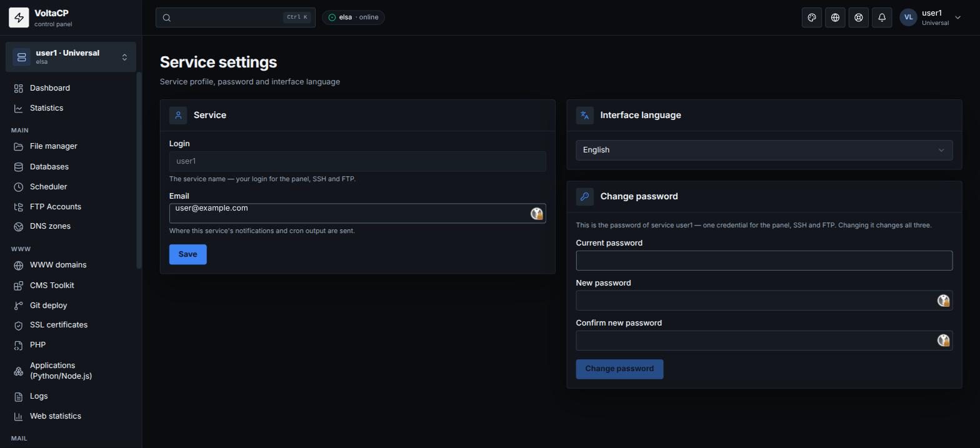Viewport: 980px width, 448px height.
Task: Click the Service panel user icon
Action: (x=178, y=115)
